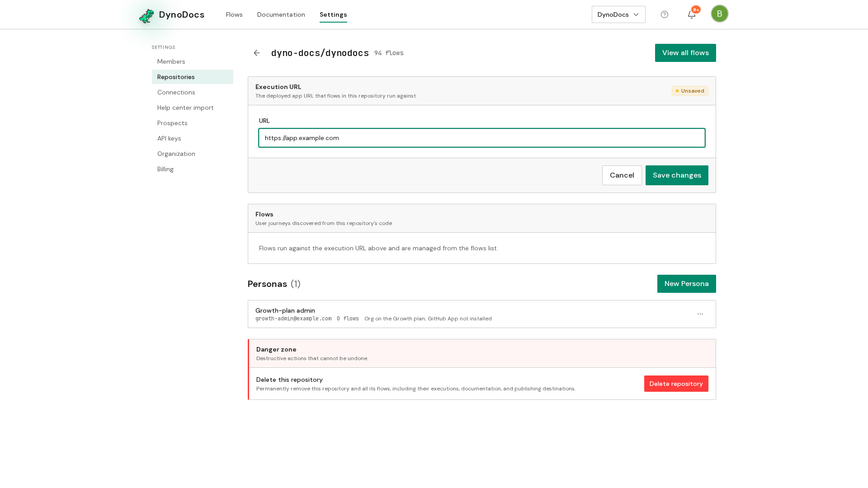The width and height of the screenshot is (868, 488).
Task: Open Help center import settings
Action: 193,108
